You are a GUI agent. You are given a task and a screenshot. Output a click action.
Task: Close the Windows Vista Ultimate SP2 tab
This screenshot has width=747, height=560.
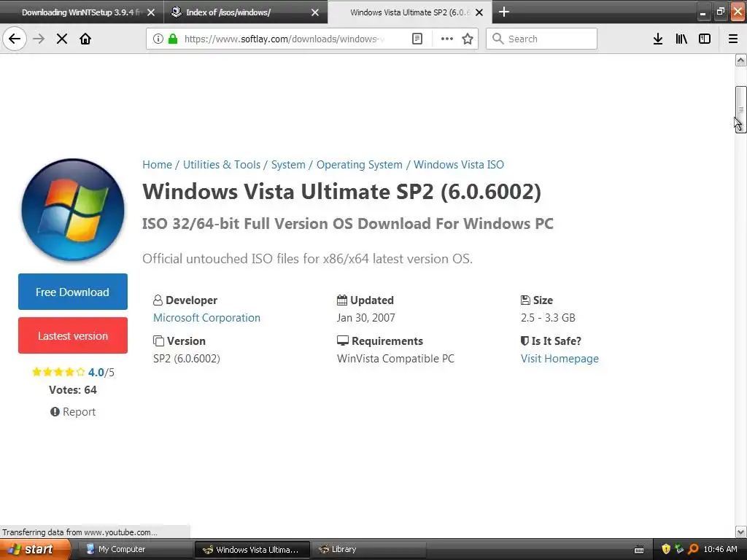pyautogui.click(x=479, y=12)
